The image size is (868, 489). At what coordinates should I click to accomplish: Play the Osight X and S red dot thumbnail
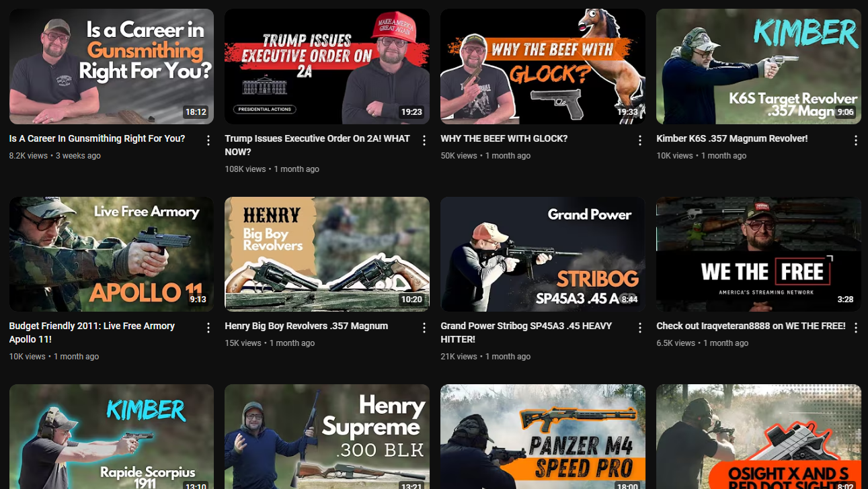758,437
